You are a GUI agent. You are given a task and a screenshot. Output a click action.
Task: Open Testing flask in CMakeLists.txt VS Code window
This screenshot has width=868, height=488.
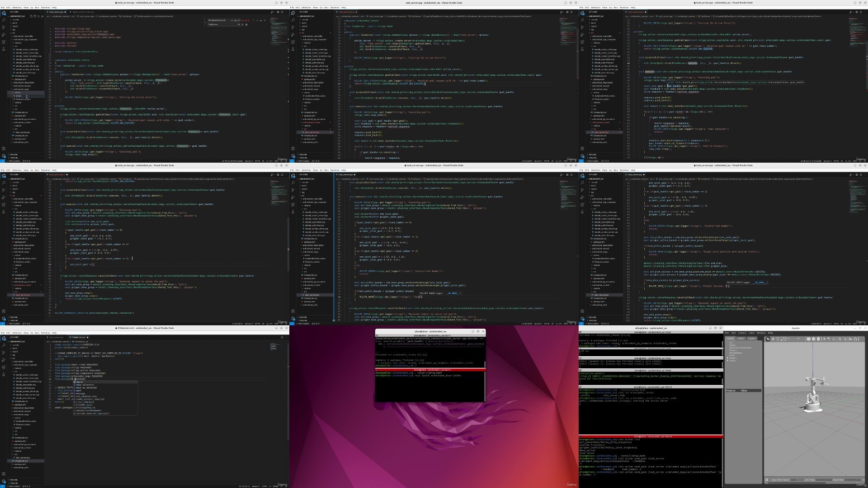pyautogui.click(x=3, y=375)
